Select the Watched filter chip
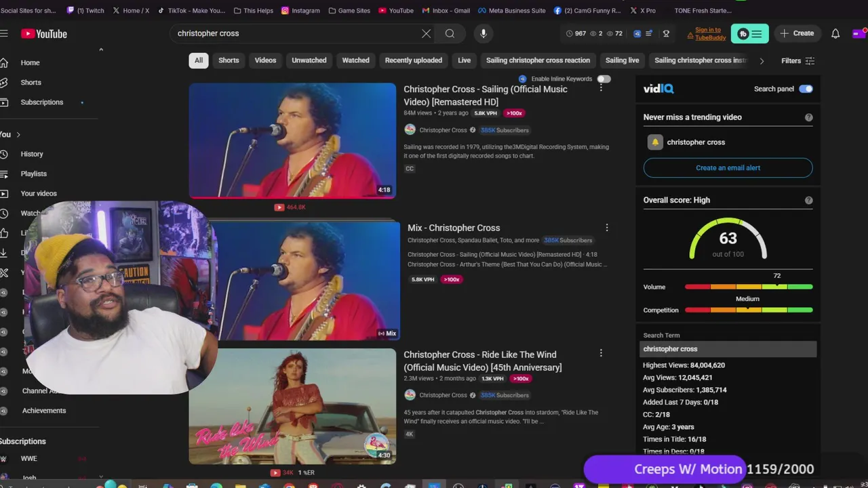The image size is (868, 488). coord(355,60)
